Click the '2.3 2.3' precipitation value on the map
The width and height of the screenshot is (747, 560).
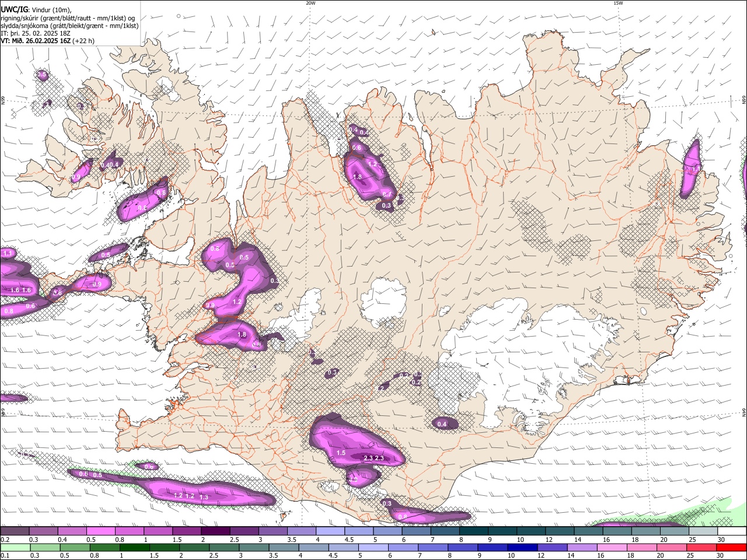tap(373, 458)
